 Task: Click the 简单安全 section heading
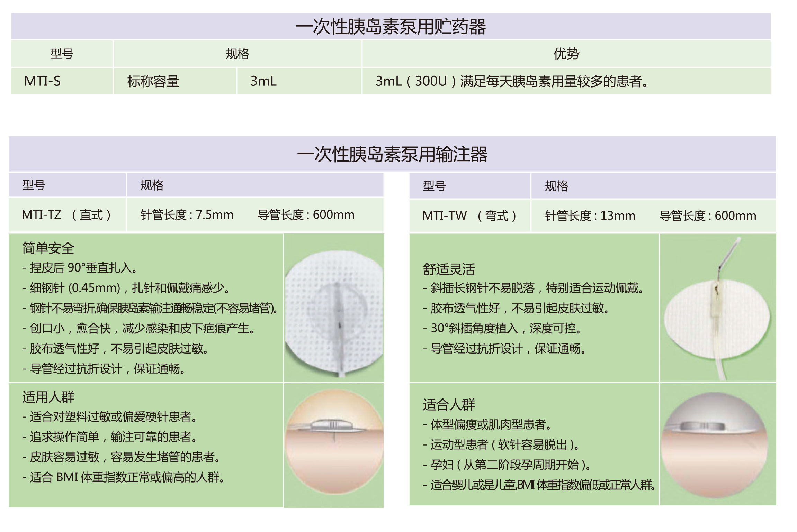tap(48, 248)
